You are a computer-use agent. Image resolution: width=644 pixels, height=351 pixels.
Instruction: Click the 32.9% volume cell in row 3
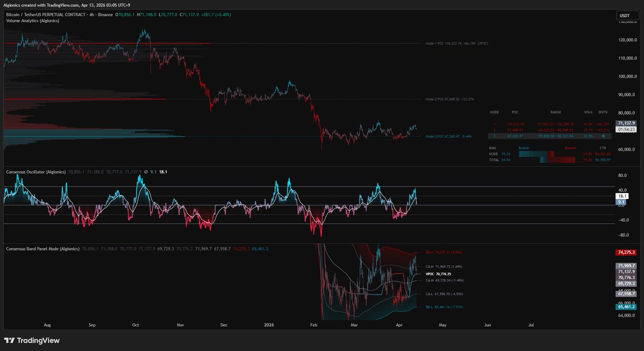pyautogui.click(x=588, y=136)
